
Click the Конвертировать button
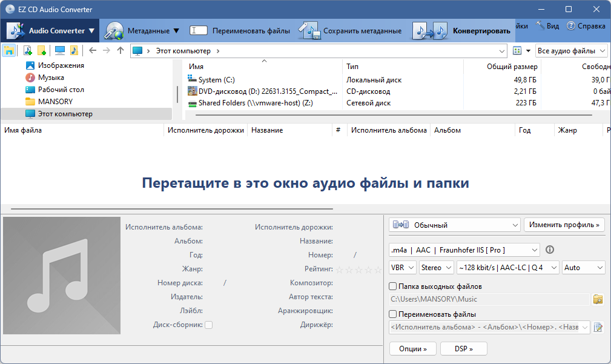pyautogui.click(x=463, y=30)
